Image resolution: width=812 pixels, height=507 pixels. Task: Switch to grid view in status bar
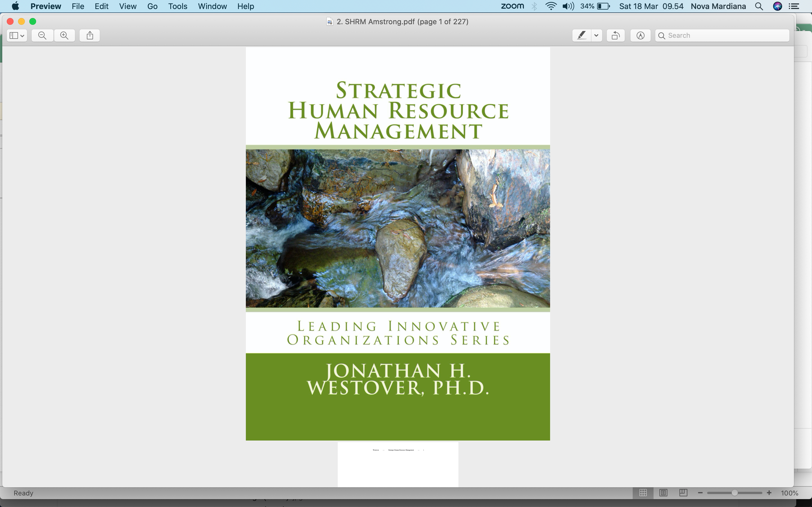[643, 493]
